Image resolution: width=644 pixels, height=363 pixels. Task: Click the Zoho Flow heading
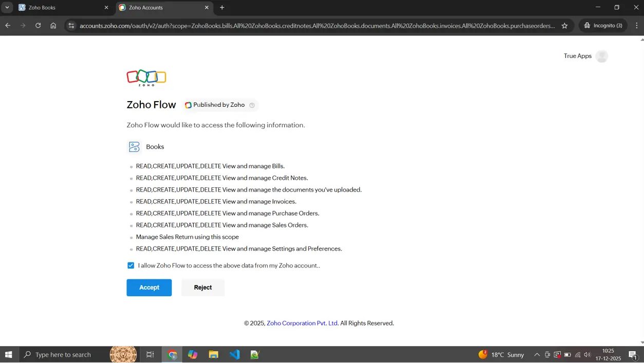tap(151, 105)
